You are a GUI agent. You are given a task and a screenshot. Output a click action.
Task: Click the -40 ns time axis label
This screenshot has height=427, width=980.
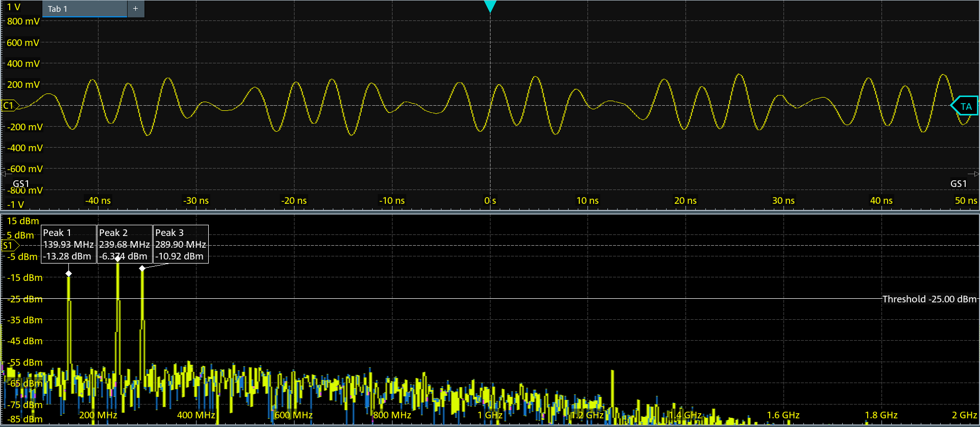(98, 201)
